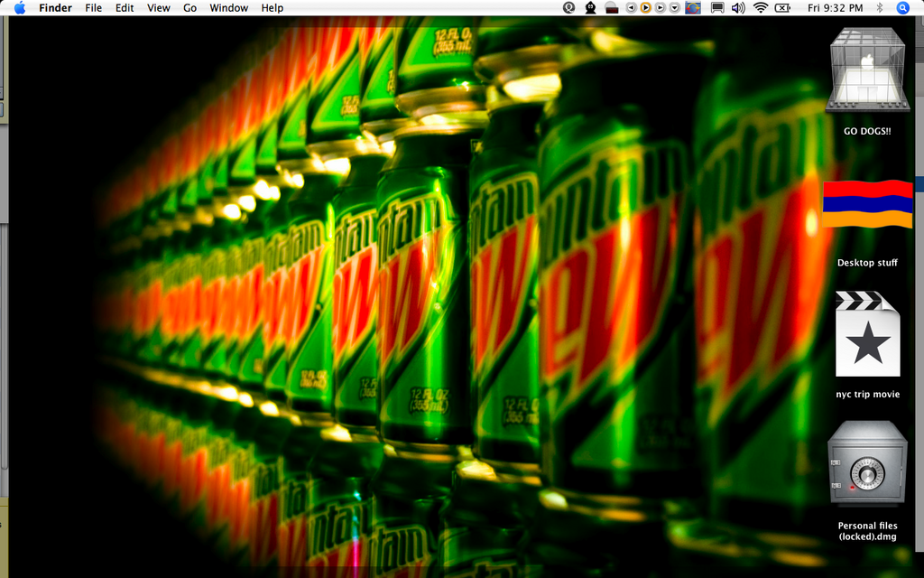Click the Quicksilver Q menu bar icon

568,7
